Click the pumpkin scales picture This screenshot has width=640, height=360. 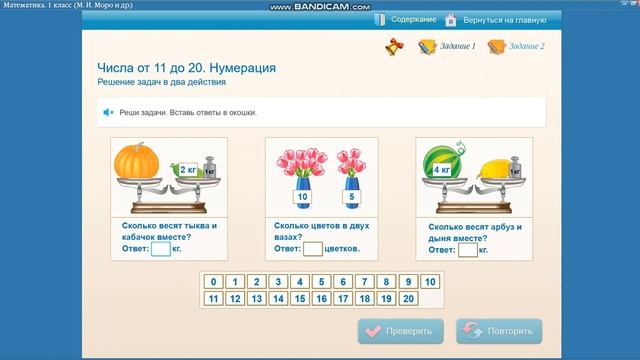point(169,178)
